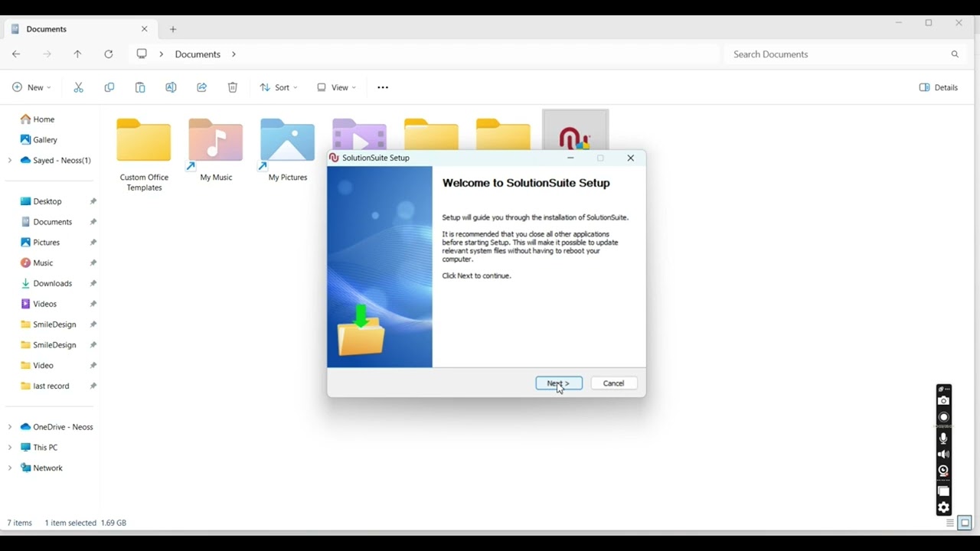Toggle the Details pane button

pos(939,87)
